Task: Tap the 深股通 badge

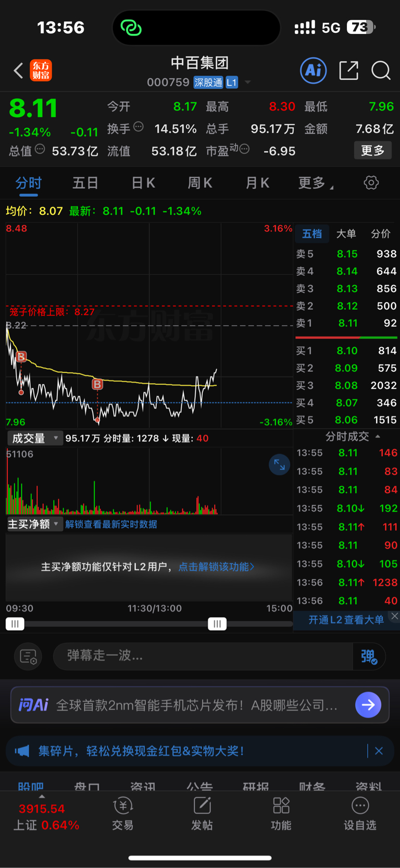Action: point(208,82)
